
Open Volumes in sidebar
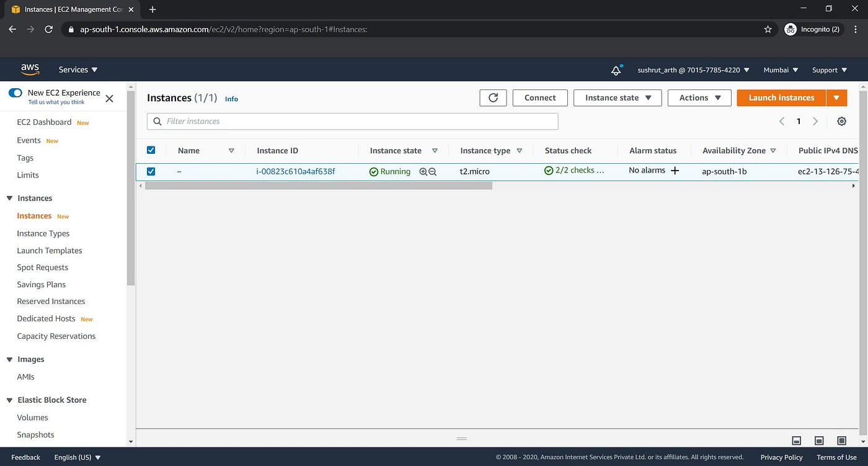click(x=32, y=418)
